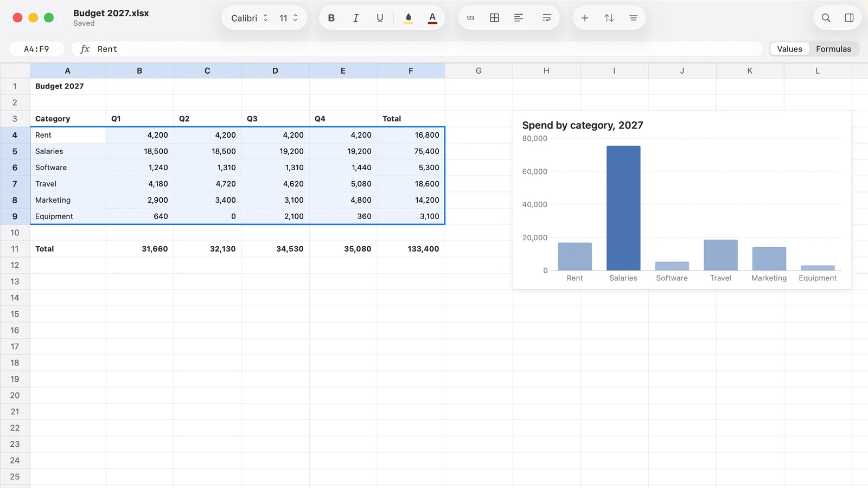The width and height of the screenshot is (868, 488).
Task: Toggle the wrap text icon
Action: (547, 18)
